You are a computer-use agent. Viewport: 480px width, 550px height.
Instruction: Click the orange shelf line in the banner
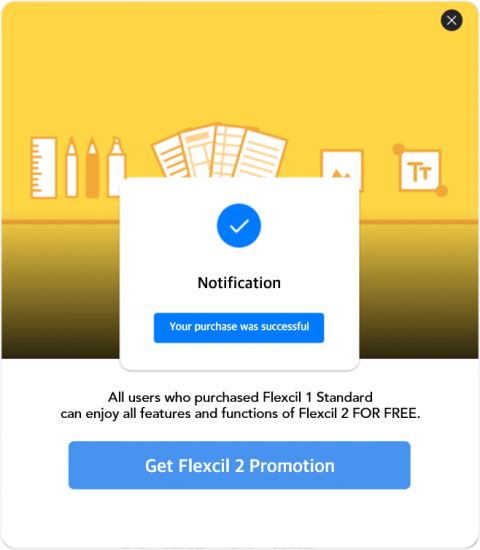point(60,222)
